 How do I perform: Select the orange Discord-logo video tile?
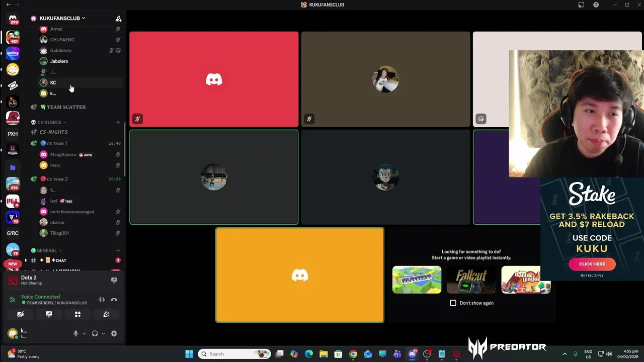(x=300, y=275)
